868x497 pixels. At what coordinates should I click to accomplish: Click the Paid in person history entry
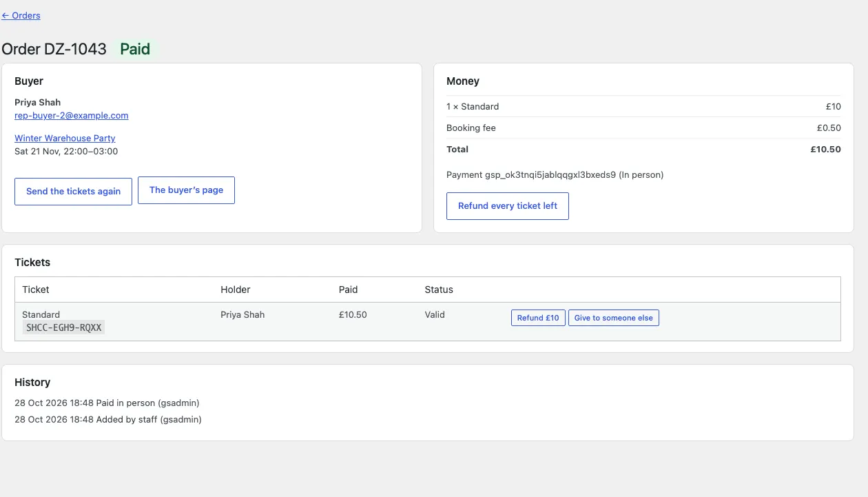pyautogui.click(x=107, y=403)
